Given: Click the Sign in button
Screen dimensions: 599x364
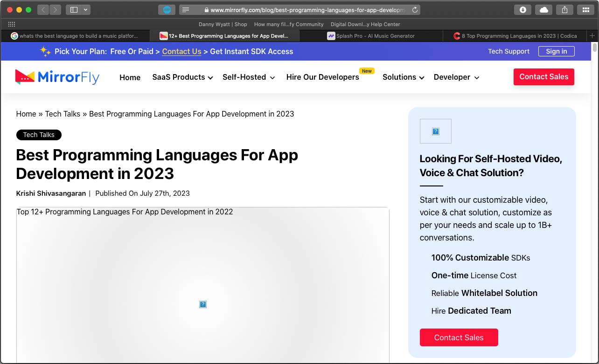Looking at the screenshot, I should coord(557,51).
